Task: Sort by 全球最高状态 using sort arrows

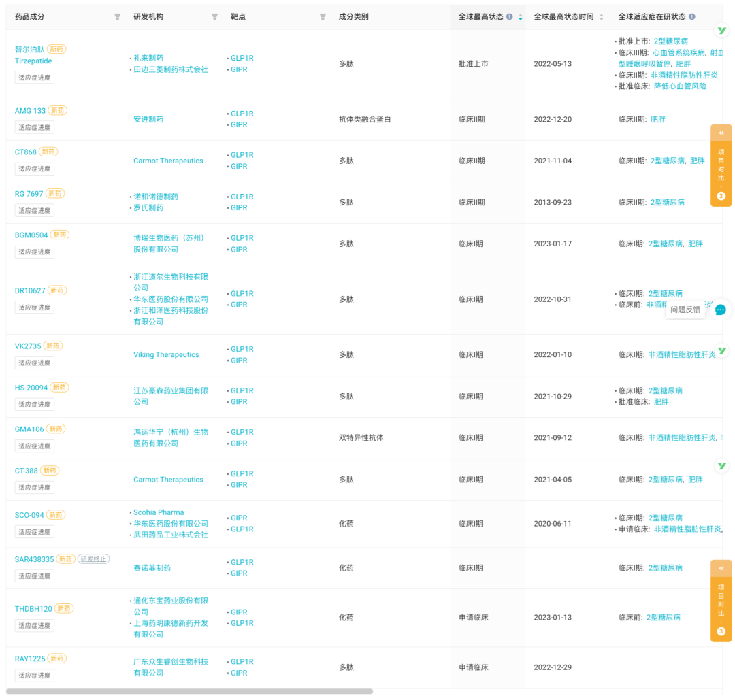Action: (521, 17)
